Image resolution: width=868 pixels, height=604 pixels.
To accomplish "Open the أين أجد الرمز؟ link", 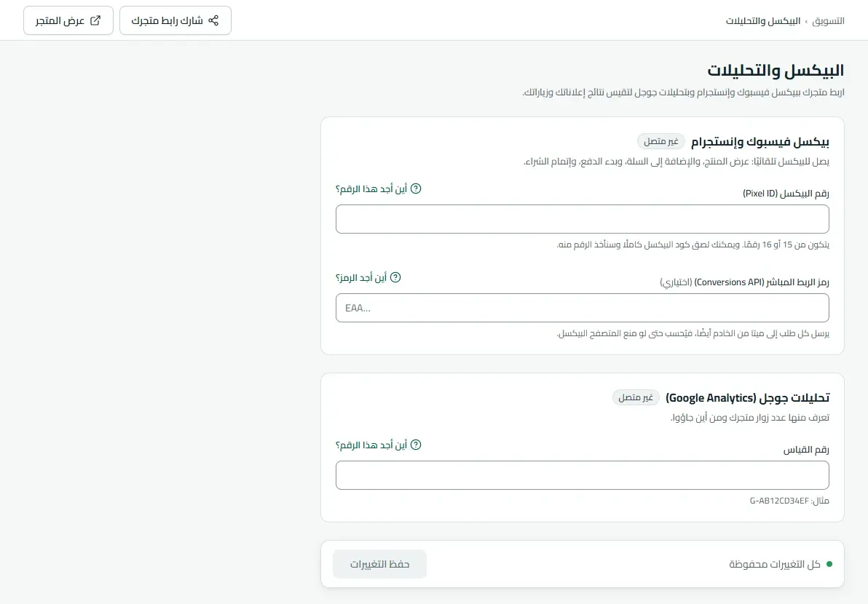I will point(368,278).
